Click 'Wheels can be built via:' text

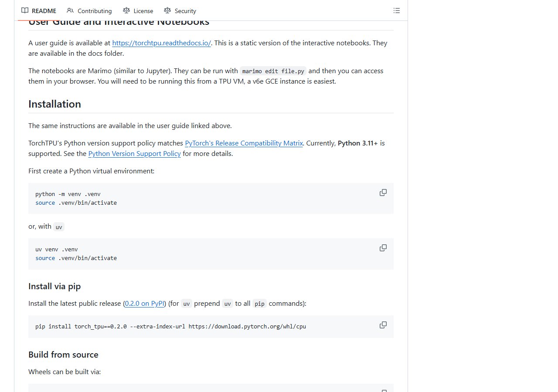pyautogui.click(x=65, y=372)
